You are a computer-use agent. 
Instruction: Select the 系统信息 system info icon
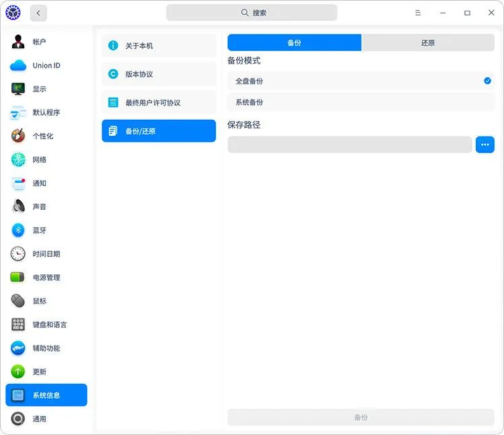[18, 395]
